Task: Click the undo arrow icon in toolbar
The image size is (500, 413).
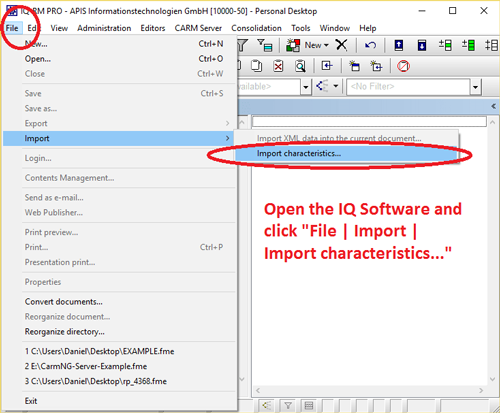Action: point(370,45)
